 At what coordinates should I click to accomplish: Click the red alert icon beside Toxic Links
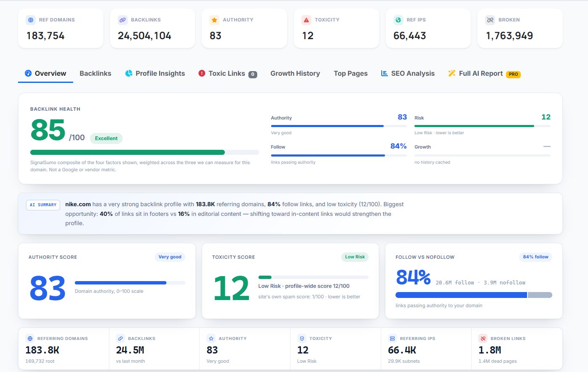pos(202,73)
